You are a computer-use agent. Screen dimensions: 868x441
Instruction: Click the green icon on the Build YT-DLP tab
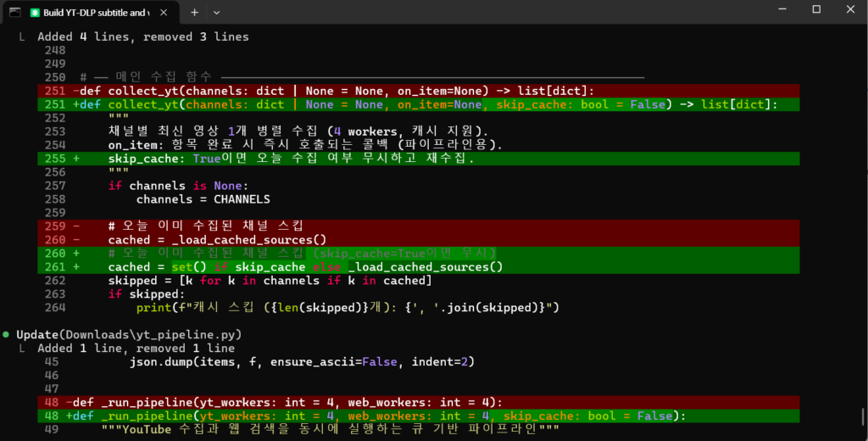point(36,13)
